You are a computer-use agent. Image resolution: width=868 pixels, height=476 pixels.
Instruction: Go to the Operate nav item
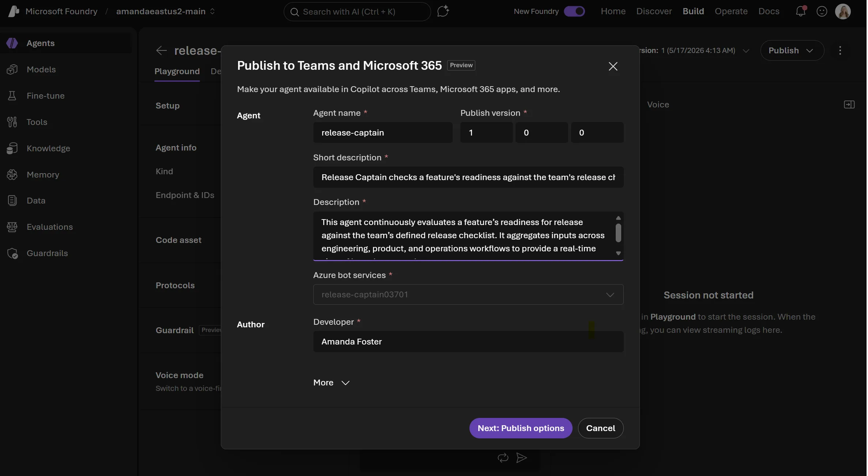pos(731,11)
